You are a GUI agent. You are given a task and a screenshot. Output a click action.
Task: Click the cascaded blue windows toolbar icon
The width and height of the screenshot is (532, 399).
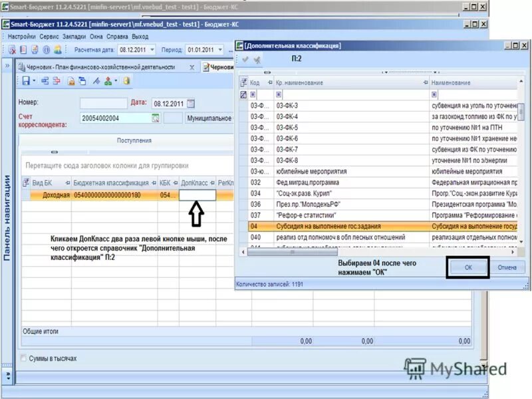tap(82, 80)
